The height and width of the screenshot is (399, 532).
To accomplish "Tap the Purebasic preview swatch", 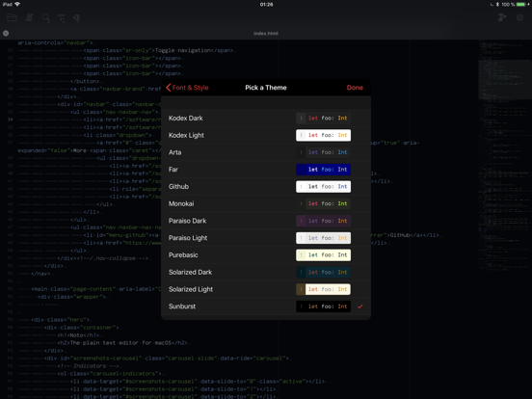I will (x=323, y=254).
